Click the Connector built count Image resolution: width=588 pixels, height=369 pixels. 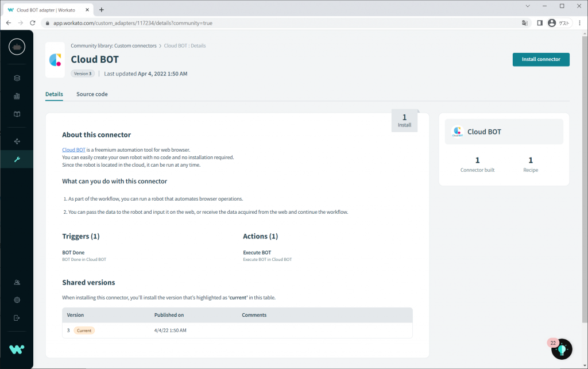pyautogui.click(x=477, y=164)
